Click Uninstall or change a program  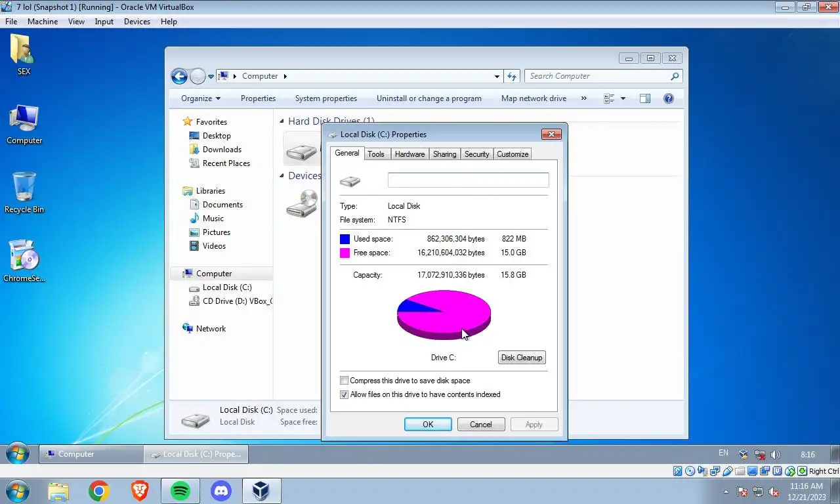pyautogui.click(x=429, y=98)
